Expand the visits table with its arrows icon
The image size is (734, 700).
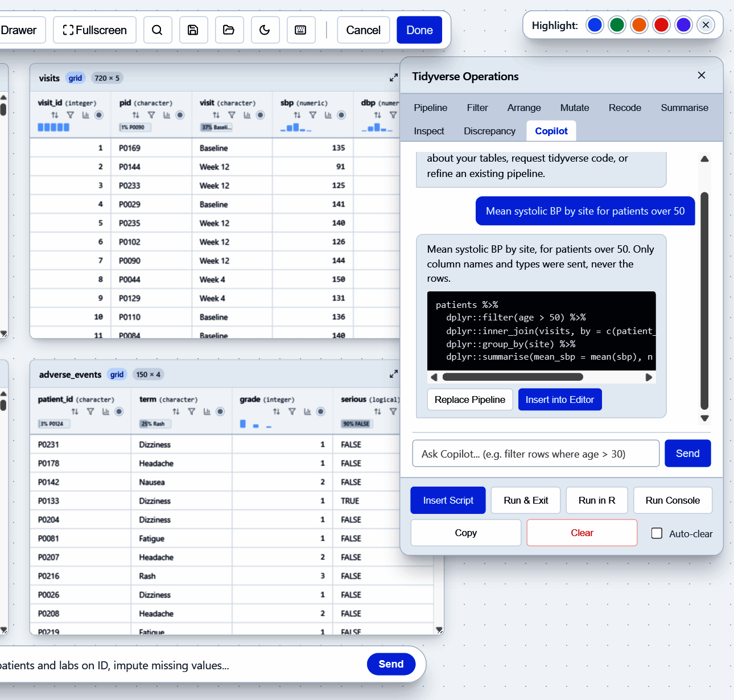[393, 77]
